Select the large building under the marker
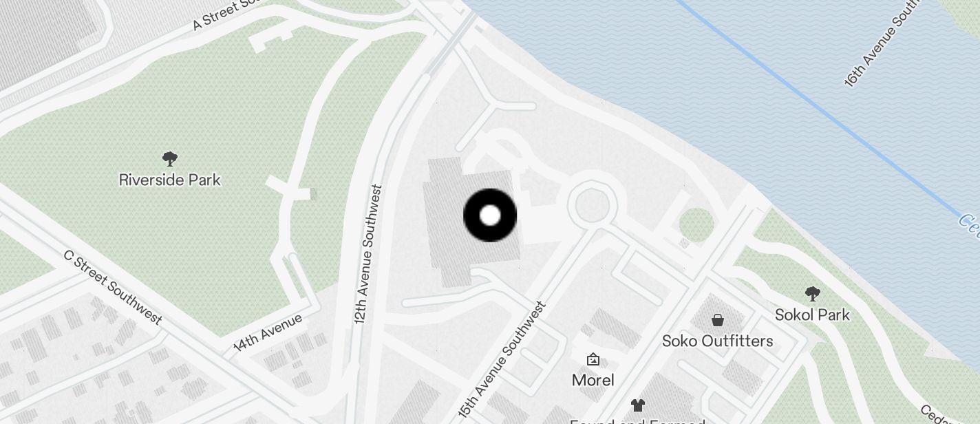Viewport: 980px width, 424px height. click(x=473, y=222)
